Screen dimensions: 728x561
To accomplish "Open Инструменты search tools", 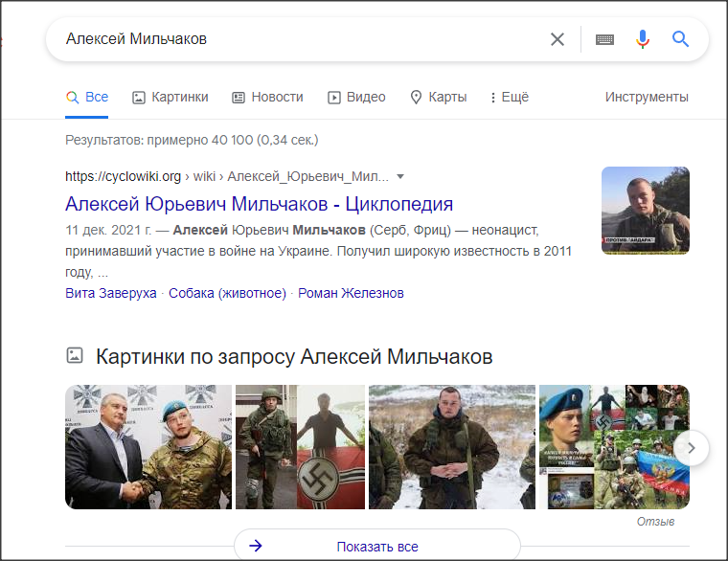I will pyautogui.click(x=647, y=97).
